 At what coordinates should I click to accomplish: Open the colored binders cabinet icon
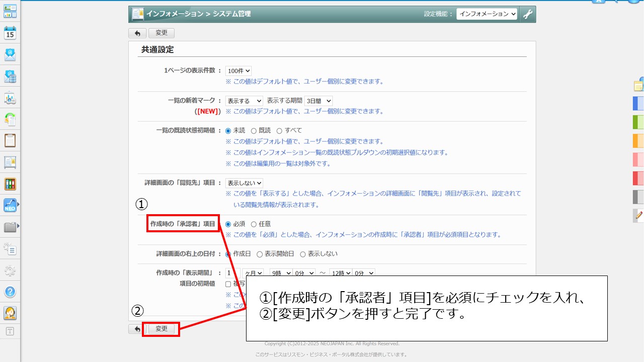coord(10,184)
